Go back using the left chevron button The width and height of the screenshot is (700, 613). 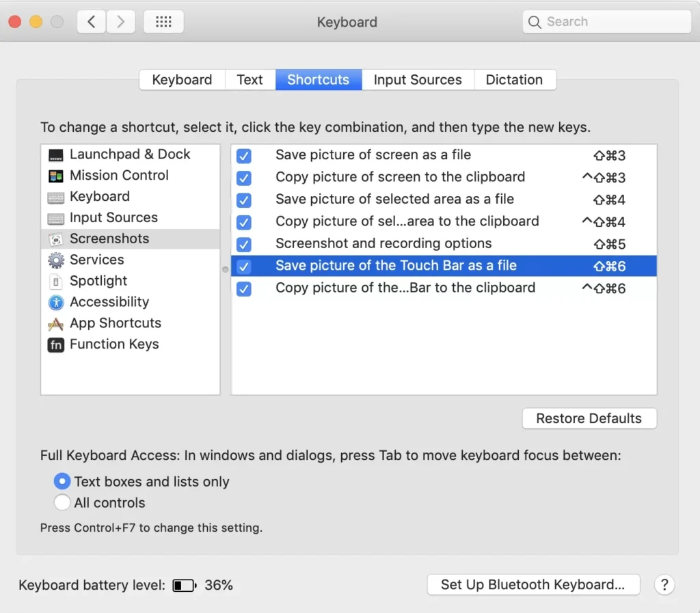tap(92, 21)
